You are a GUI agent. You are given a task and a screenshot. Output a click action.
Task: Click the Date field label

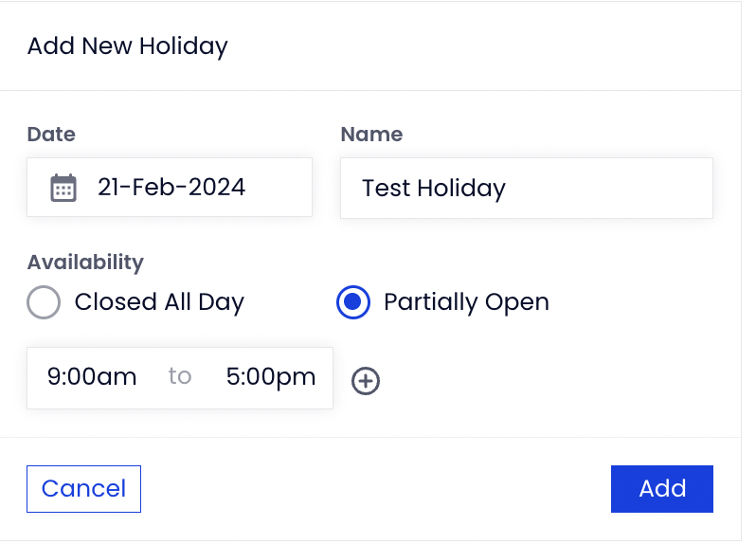click(51, 134)
